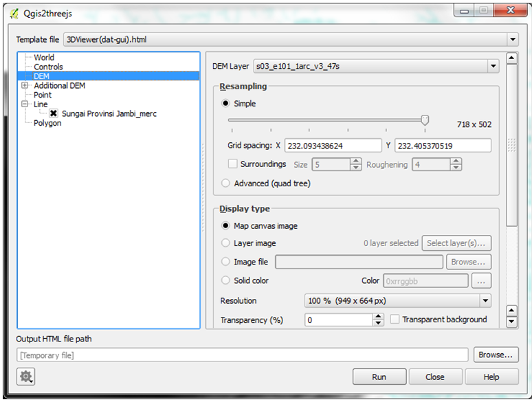Enable Transparent background checkbox
532x402 pixels.
pyautogui.click(x=395, y=320)
